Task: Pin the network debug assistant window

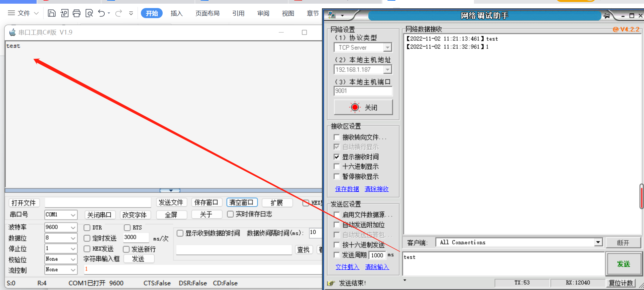Action: (606, 16)
